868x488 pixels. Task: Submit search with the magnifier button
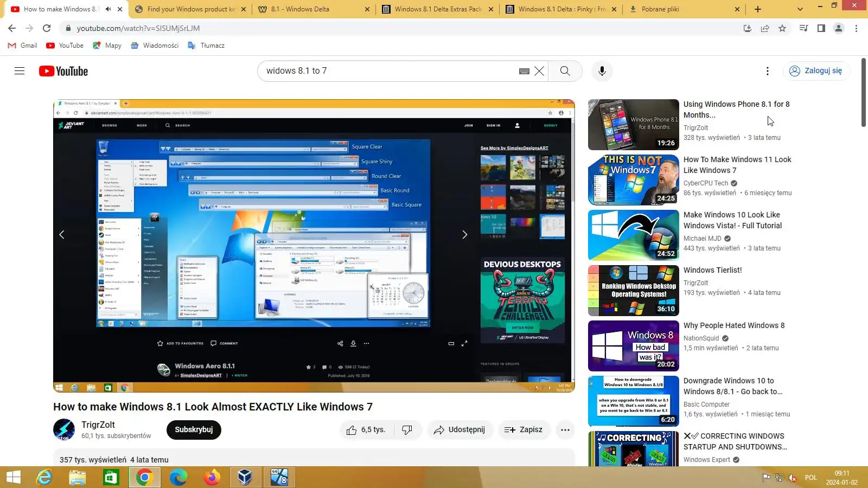(565, 71)
